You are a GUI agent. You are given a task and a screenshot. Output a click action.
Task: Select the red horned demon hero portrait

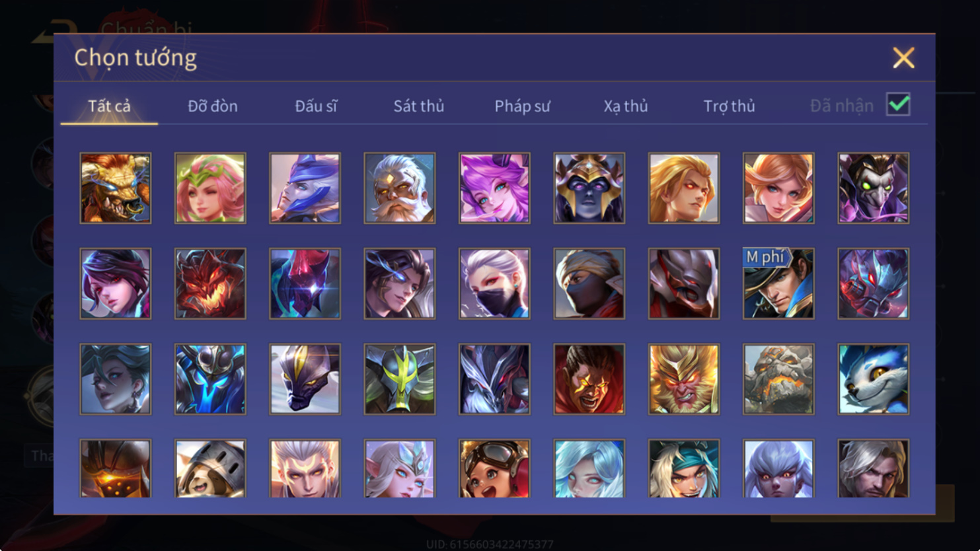tap(210, 283)
